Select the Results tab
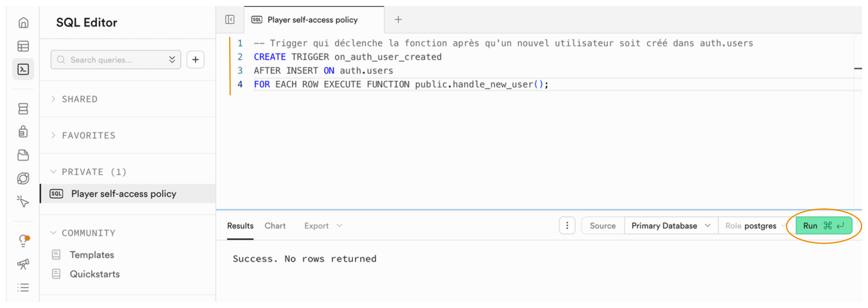The image size is (868, 308). tap(240, 226)
